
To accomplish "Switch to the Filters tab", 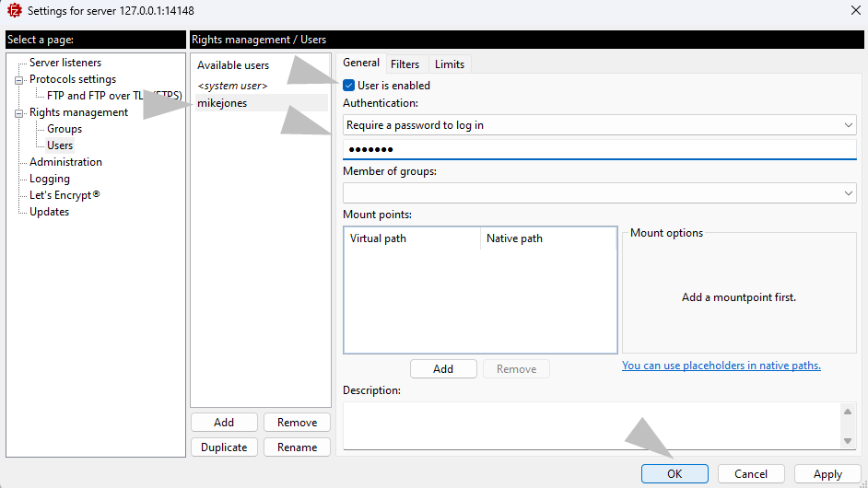I will click(405, 64).
